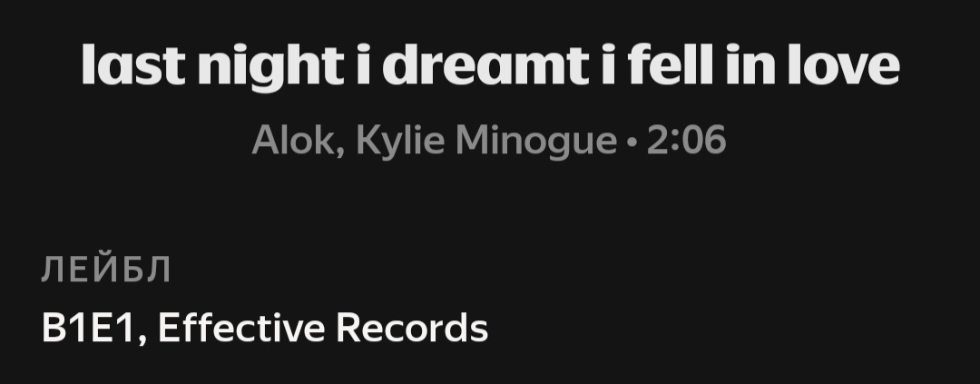Click the bullet separator before 2:06
980x384 pixels.
tap(632, 143)
